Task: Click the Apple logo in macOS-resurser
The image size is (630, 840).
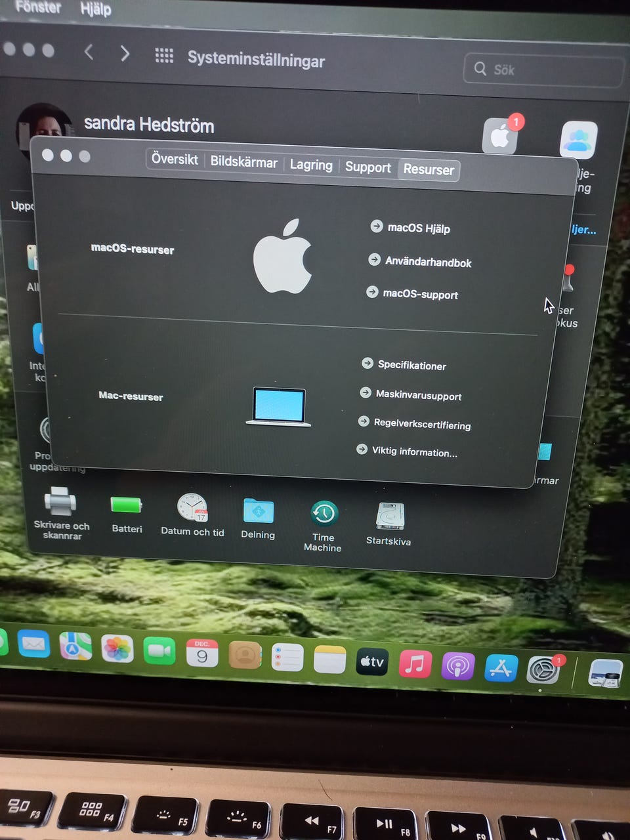Action: [283, 257]
